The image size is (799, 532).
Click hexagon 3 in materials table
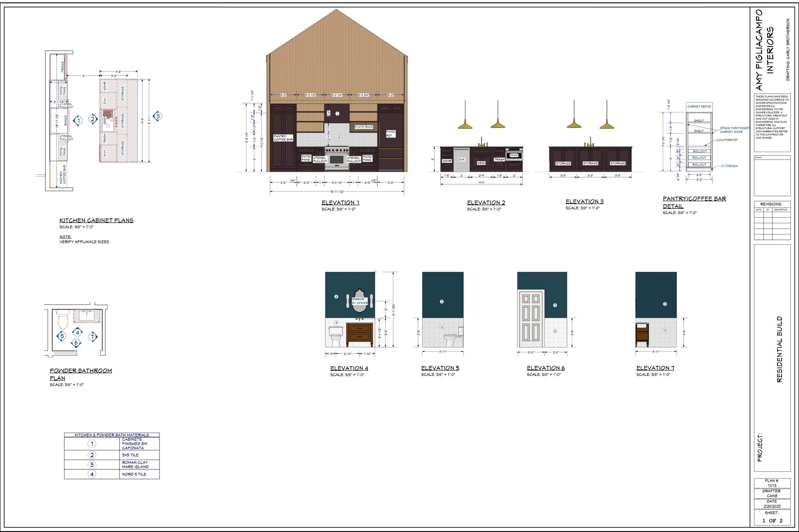(92, 465)
